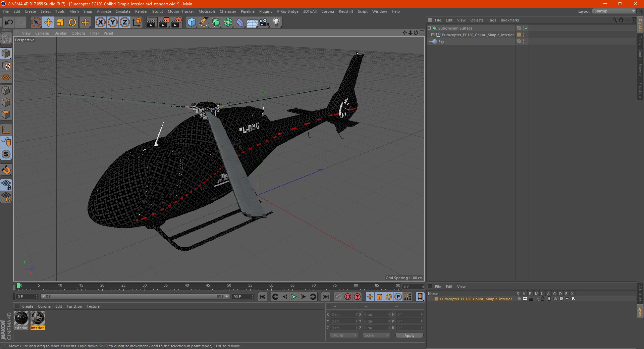Select the Scale tool icon
The image size is (644, 349).
60,22
